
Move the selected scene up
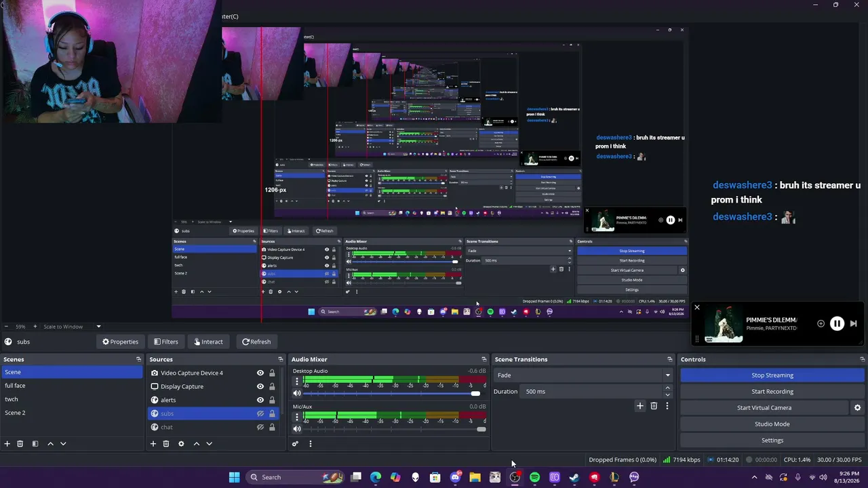[x=50, y=444]
